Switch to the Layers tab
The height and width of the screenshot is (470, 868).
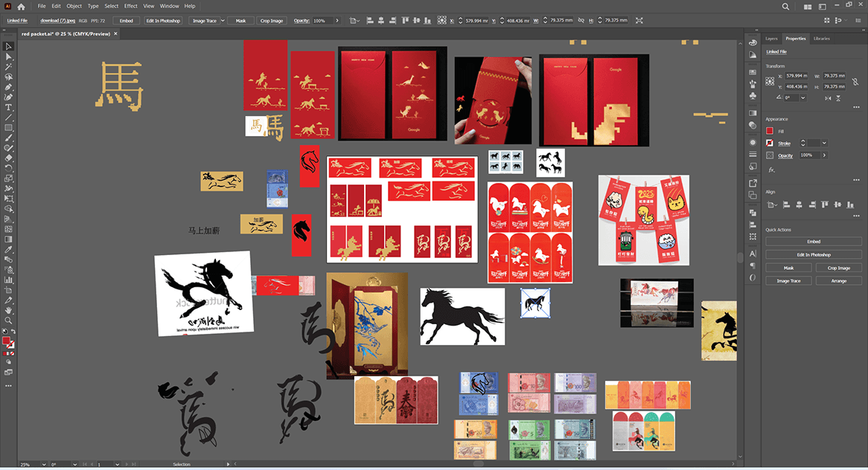[x=771, y=38]
